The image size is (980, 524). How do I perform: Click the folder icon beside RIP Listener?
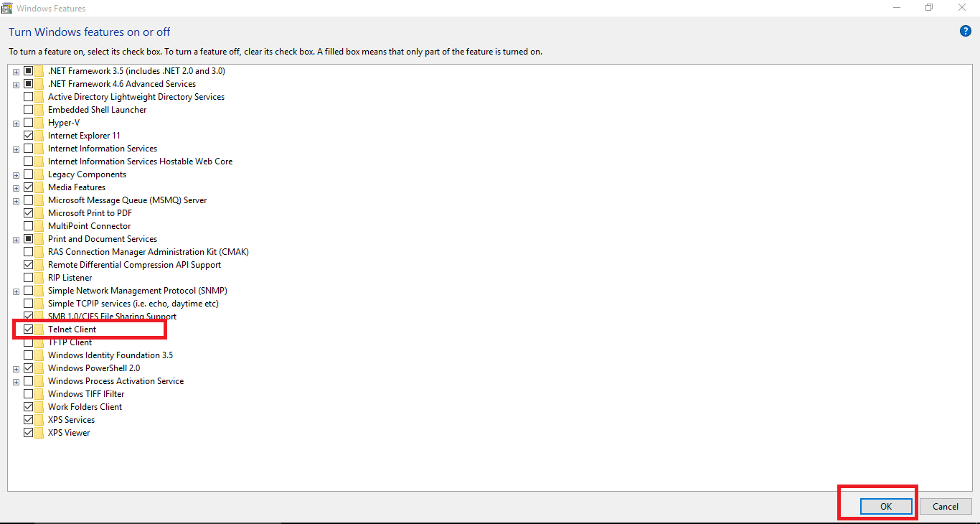(39, 278)
